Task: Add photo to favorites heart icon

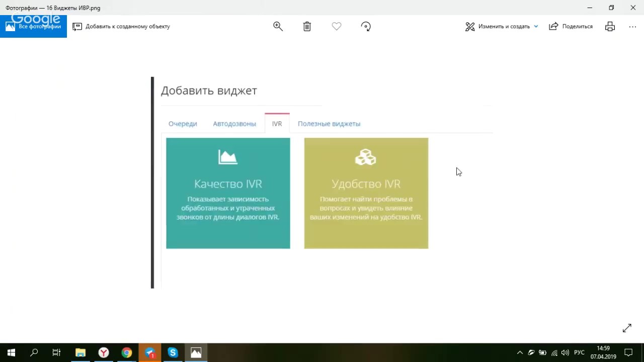Action: [x=337, y=27]
